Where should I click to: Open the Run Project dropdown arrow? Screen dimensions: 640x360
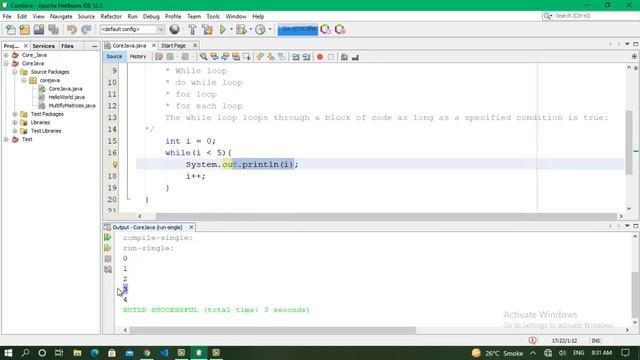(x=231, y=29)
